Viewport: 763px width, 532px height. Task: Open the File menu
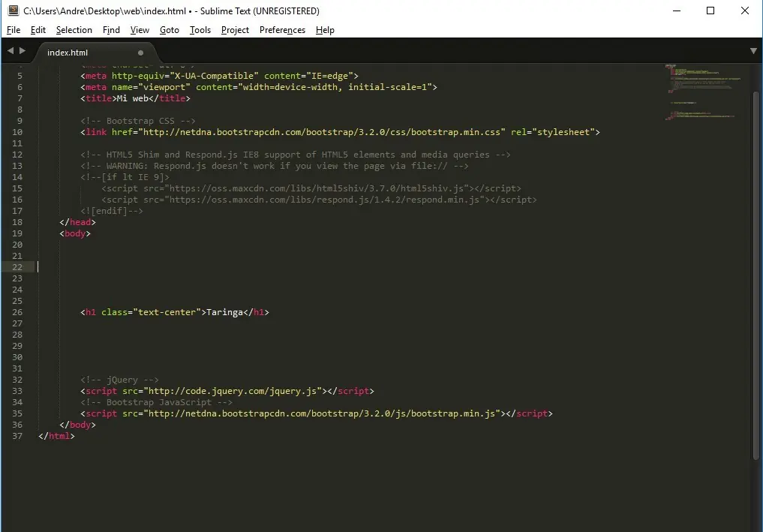[x=14, y=30]
